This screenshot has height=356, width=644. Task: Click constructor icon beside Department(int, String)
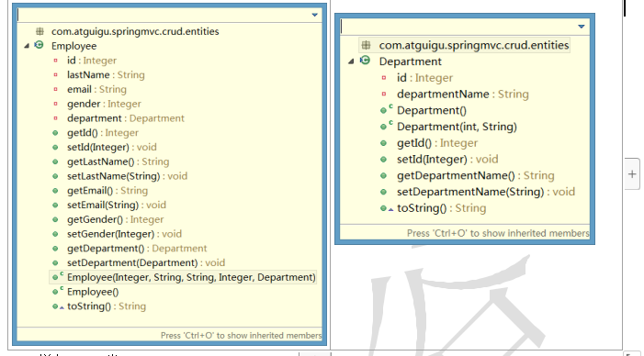point(386,127)
